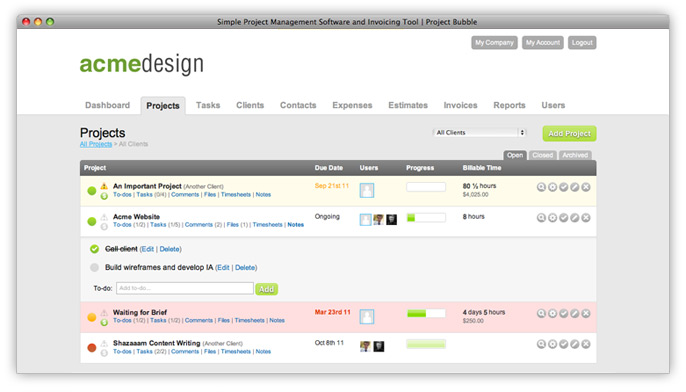Click the green status dot of Acme Website
This screenshot has height=392, width=686.
pos(91,221)
